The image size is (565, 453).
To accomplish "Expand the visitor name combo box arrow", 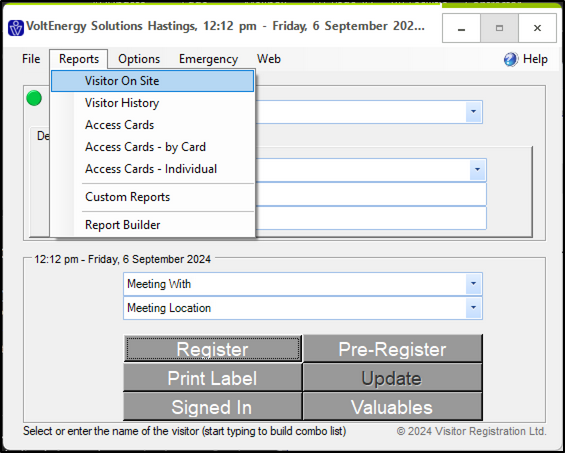I will click(473, 112).
